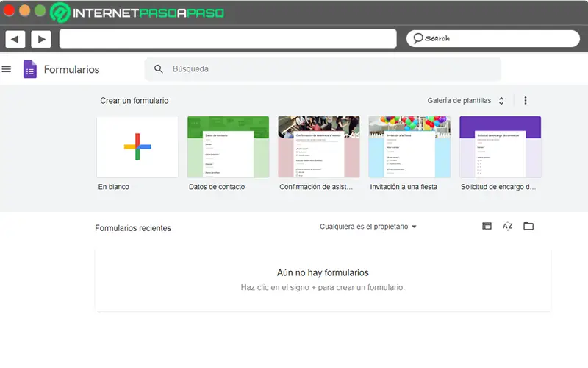
Task: Click the Solicitud de encargo d... label
Action: pos(498,187)
